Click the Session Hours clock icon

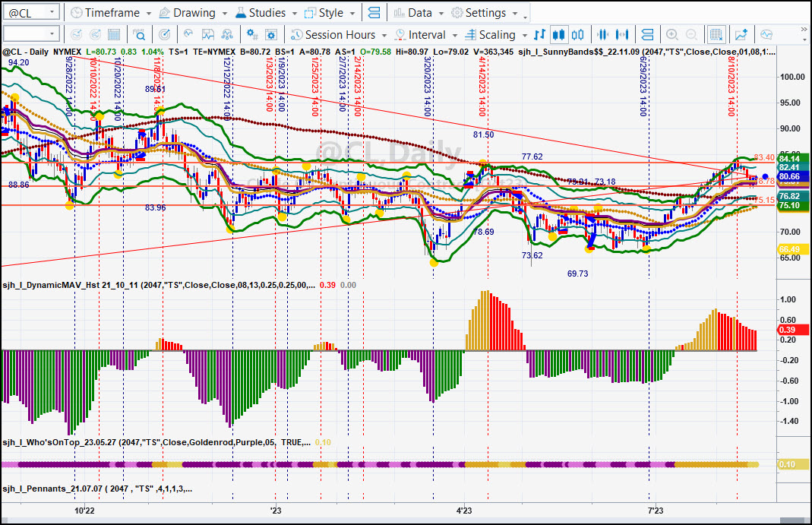pos(296,35)
